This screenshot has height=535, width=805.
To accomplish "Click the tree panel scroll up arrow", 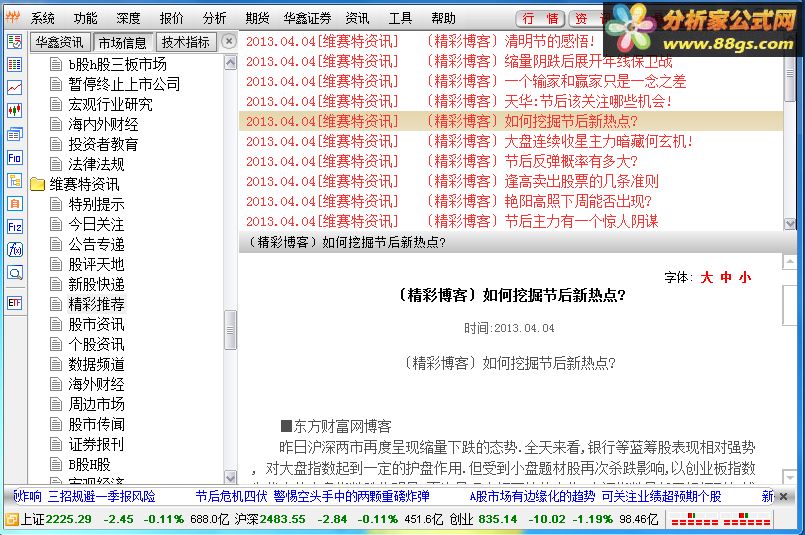I will point(231,63).
